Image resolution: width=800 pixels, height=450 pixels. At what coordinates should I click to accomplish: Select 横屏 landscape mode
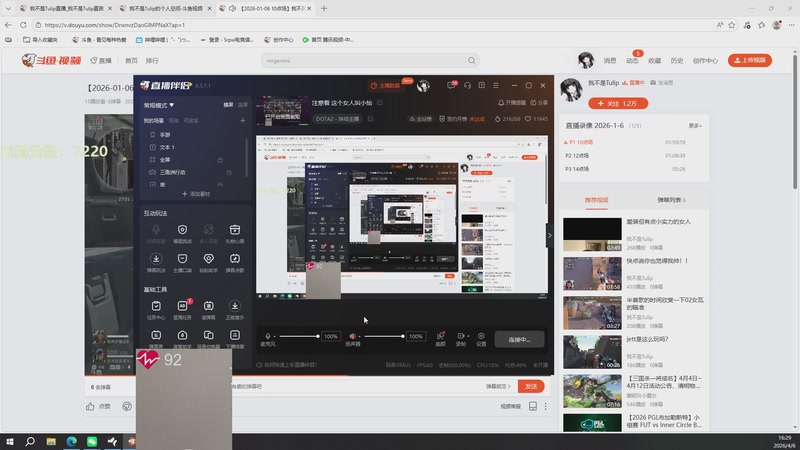pyautogui.click(x=229, y=105)
